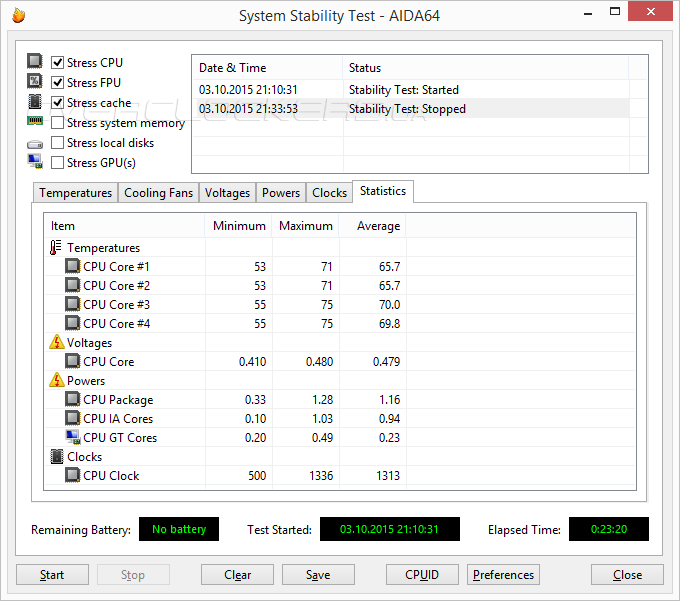This screenshot has width=680, height=601.
Task: Click the cache chip icon beside Stress cache
Action: pyautogui.click(x=35, y=101)
